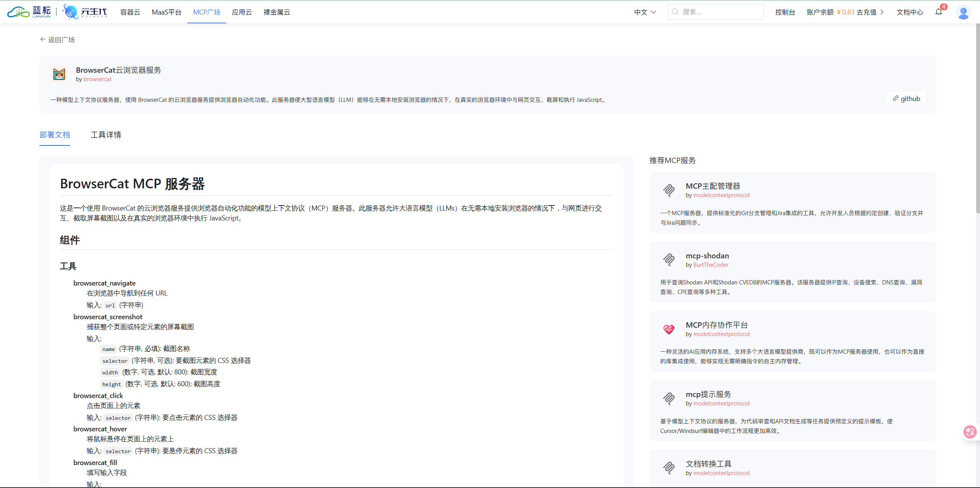Click the github link icon button
980x488 pixels.
pyautogui.click(x=906, y=98)
